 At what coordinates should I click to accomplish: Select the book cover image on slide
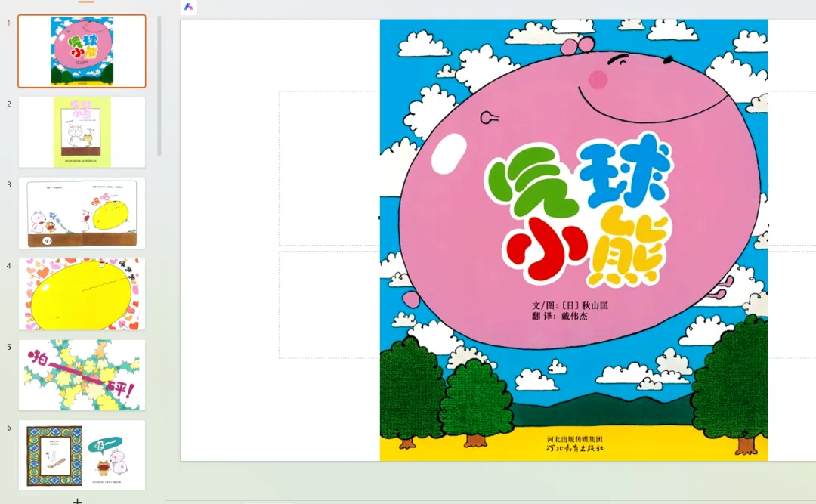573,240
